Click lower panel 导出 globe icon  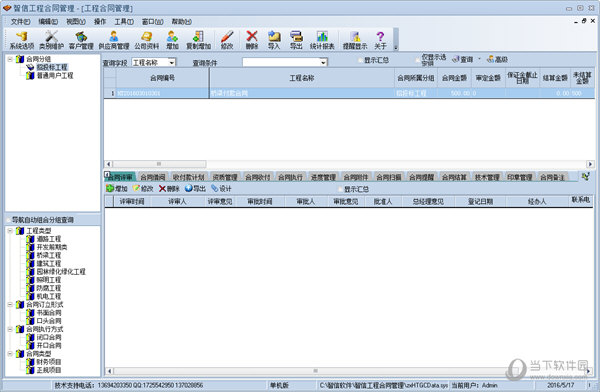click(x=196, y=188)
